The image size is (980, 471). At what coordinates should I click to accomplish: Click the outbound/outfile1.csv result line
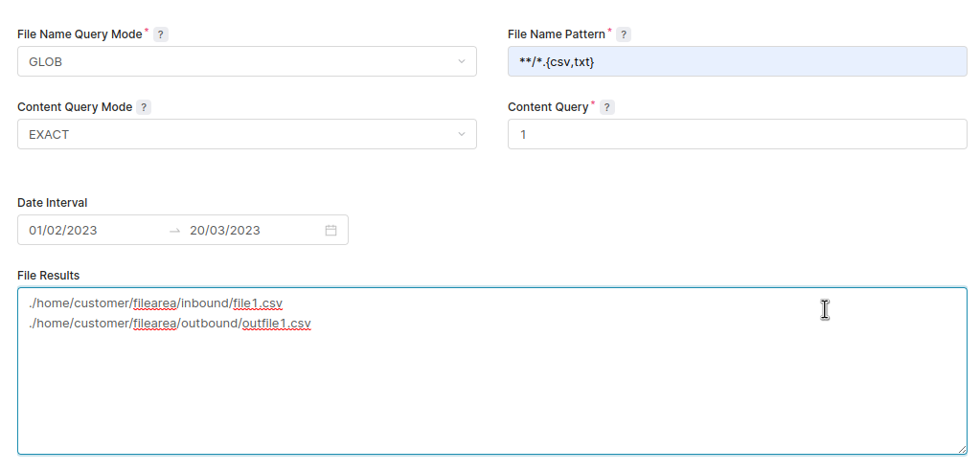click(170, 324)
